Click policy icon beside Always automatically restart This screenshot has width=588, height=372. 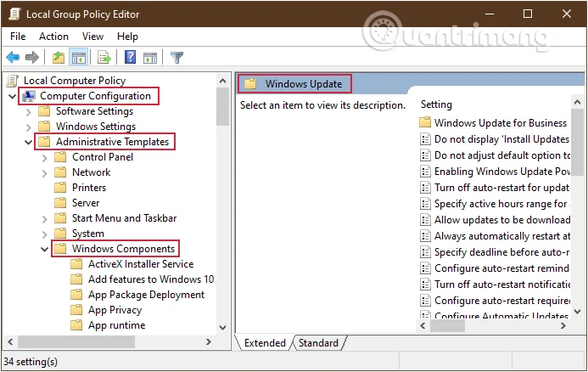pyautogui.click(x=425, y=236)
